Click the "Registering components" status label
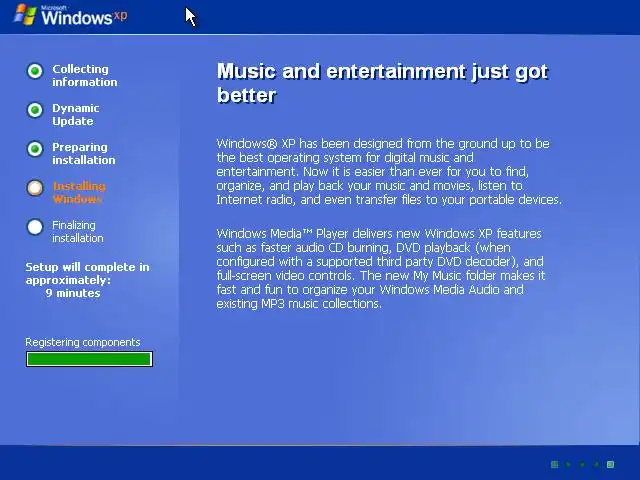Viewport: 640px width, 480px height. point(83,342)
